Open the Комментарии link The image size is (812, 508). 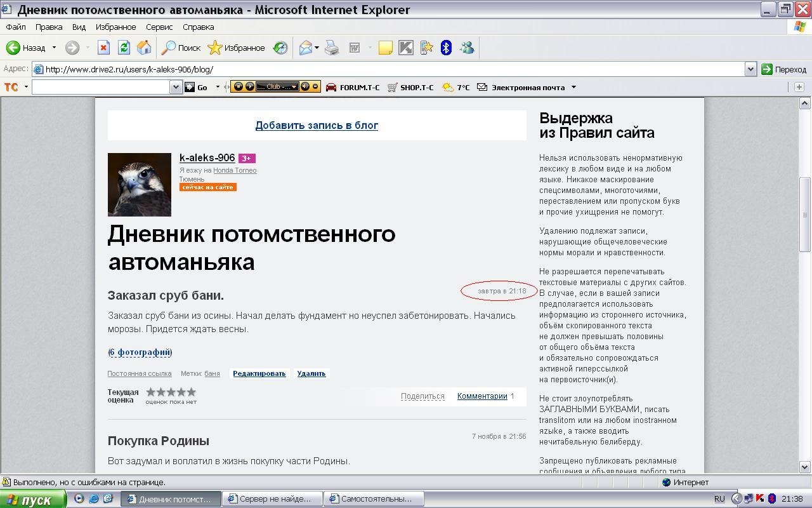(x=482, y=396)
